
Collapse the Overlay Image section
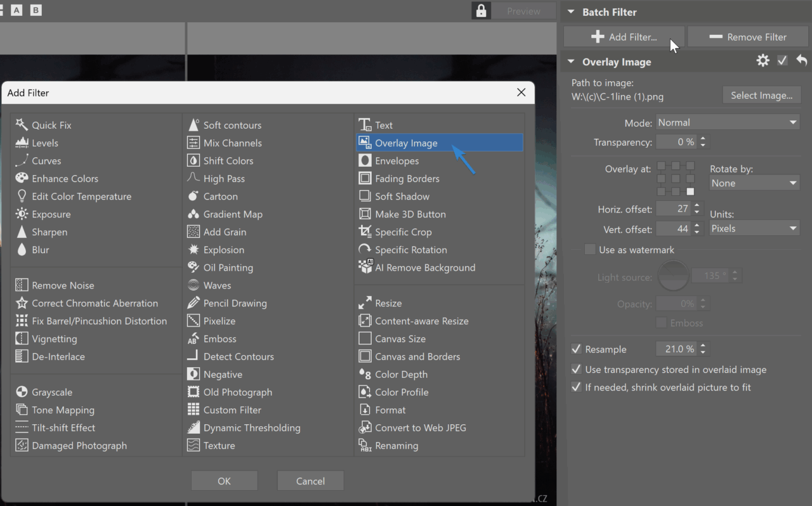coord(570,62)
